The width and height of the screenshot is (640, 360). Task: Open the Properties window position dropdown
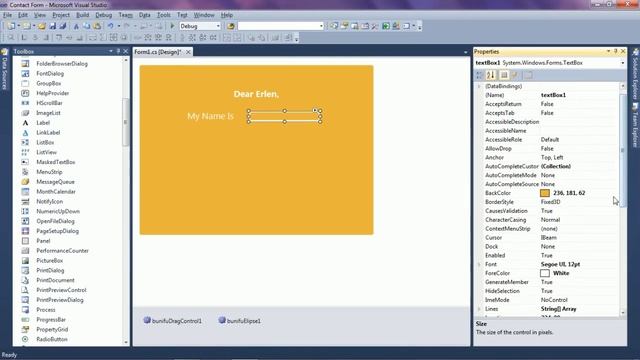[609, 51]
